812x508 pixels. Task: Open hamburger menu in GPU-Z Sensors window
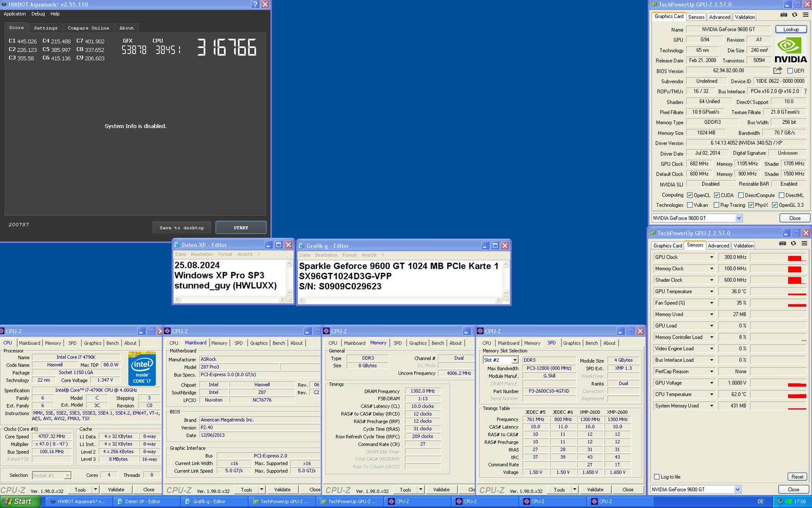click(x=804, y=244)
